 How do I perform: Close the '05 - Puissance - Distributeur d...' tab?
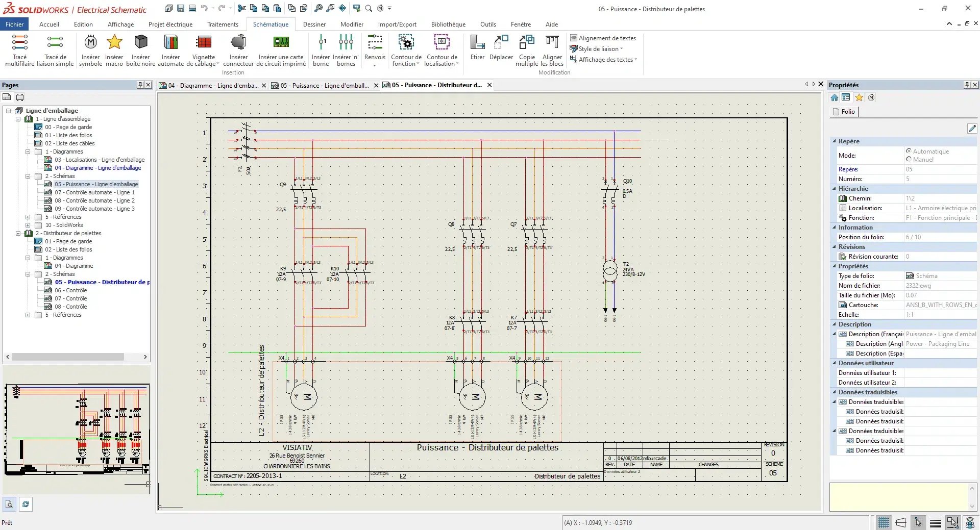point(489,85)
